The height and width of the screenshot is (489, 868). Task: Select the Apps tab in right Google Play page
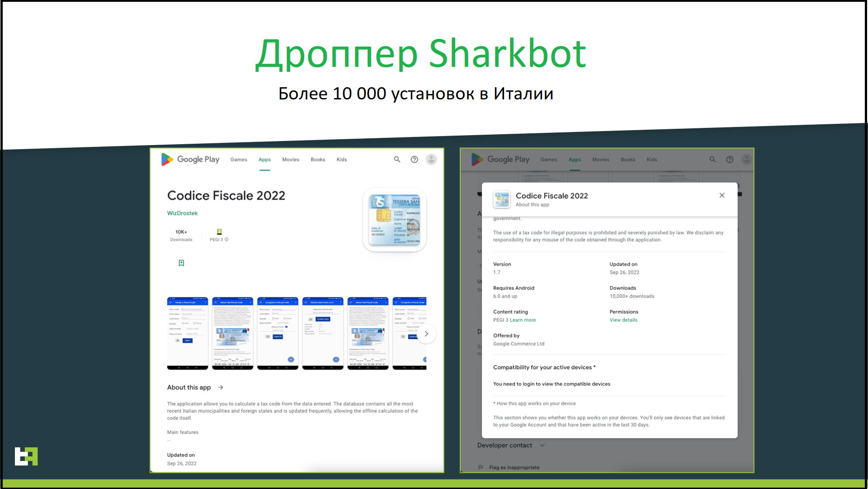tap(575, 160)
